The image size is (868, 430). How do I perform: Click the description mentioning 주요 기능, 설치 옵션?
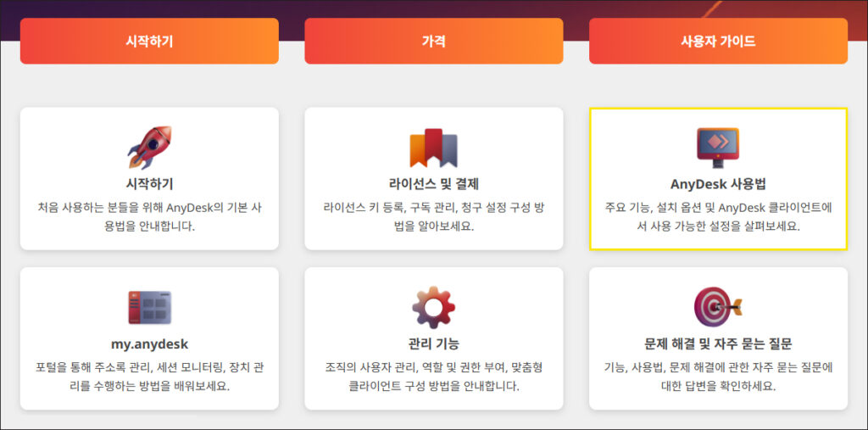tap(717, 216)
